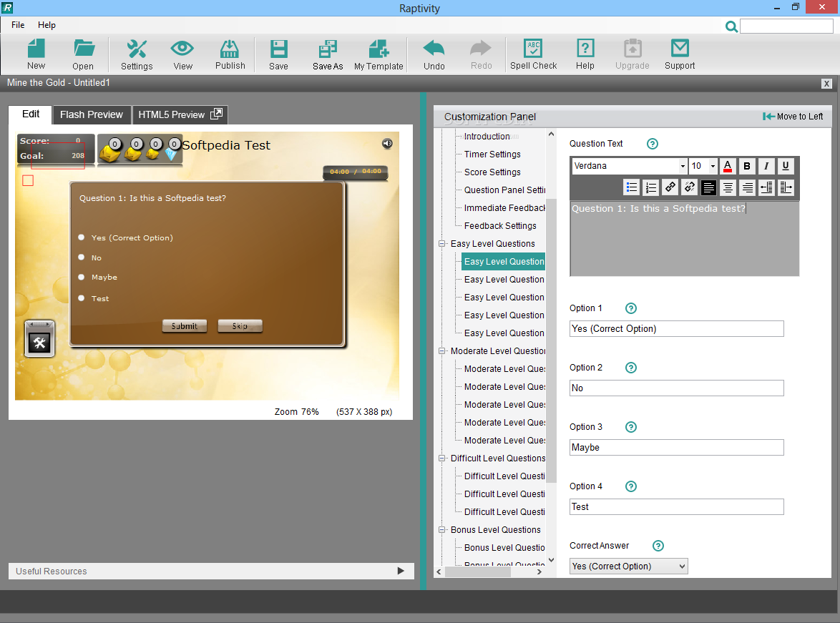The image size is (840, 623).
Task: Select the 'Maybe' radio button
Action: pyautogui.click(x=82, y=277)
